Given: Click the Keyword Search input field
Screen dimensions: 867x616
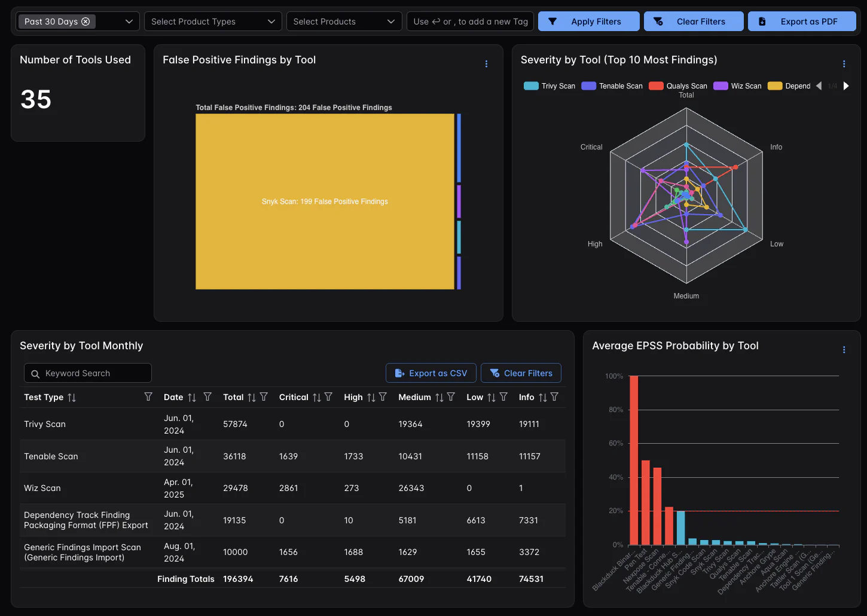Looking at the screenshot, I should coord(88,373).
